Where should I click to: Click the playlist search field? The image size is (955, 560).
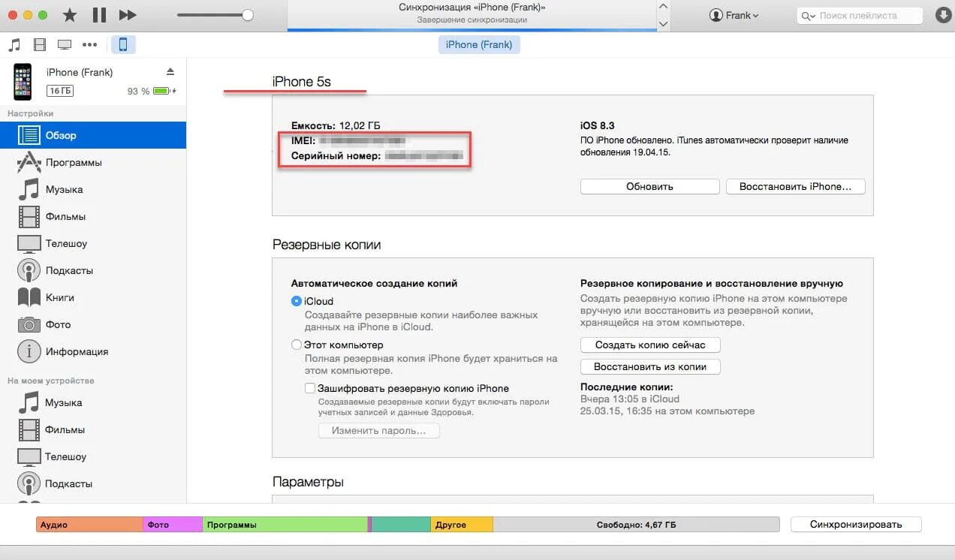tap(860, 15)
